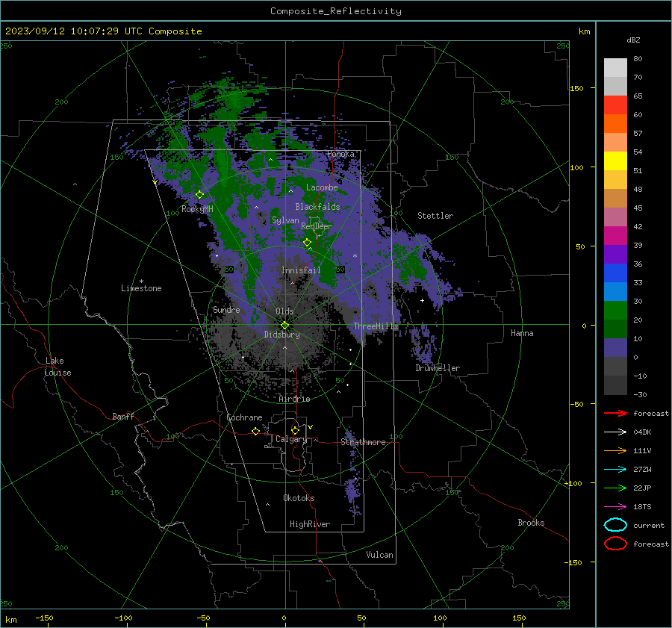Image resolution: width=672 pixels, height=628 pixels.
Task: Click the Olds map label
Action: (x=284, y=311)
